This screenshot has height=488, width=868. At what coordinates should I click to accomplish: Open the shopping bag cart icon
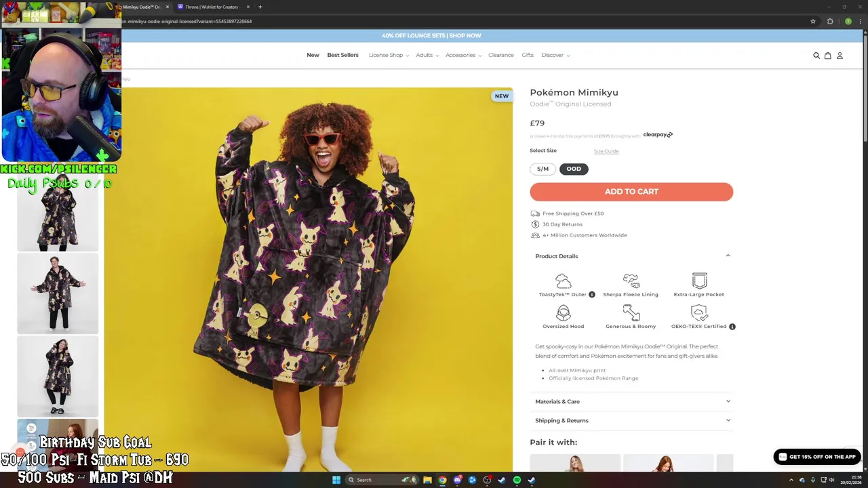(828, 56)
